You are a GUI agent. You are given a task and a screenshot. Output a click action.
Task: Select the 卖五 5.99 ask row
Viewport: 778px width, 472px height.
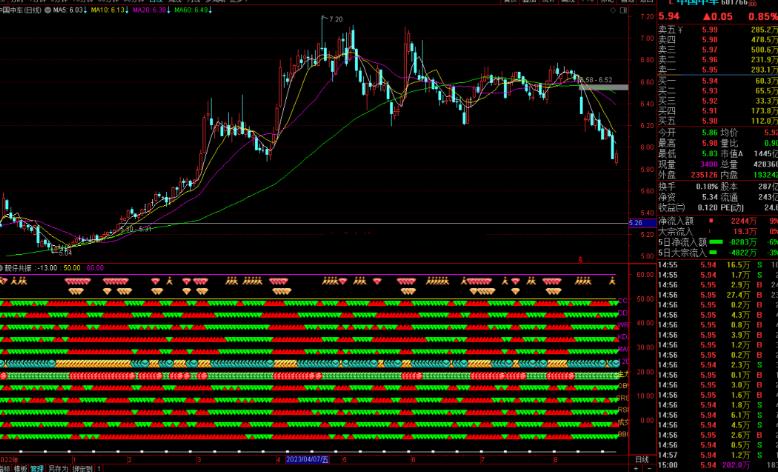(718, 30)
